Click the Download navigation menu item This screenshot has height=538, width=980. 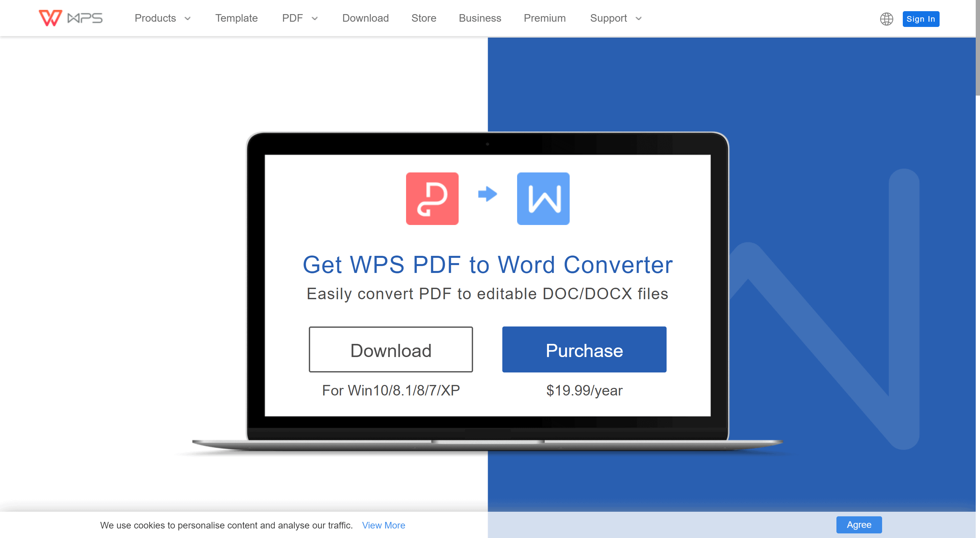[x=365, y=18]
